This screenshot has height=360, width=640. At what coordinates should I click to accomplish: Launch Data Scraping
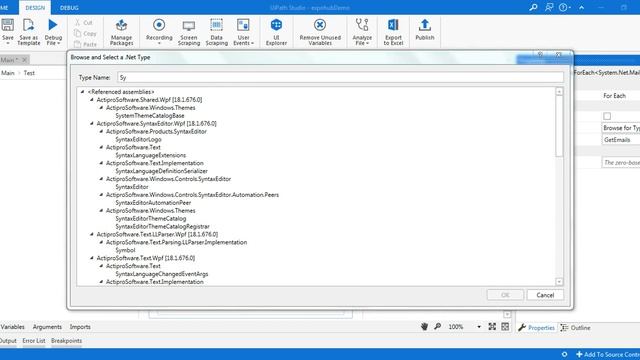point(216,32)
